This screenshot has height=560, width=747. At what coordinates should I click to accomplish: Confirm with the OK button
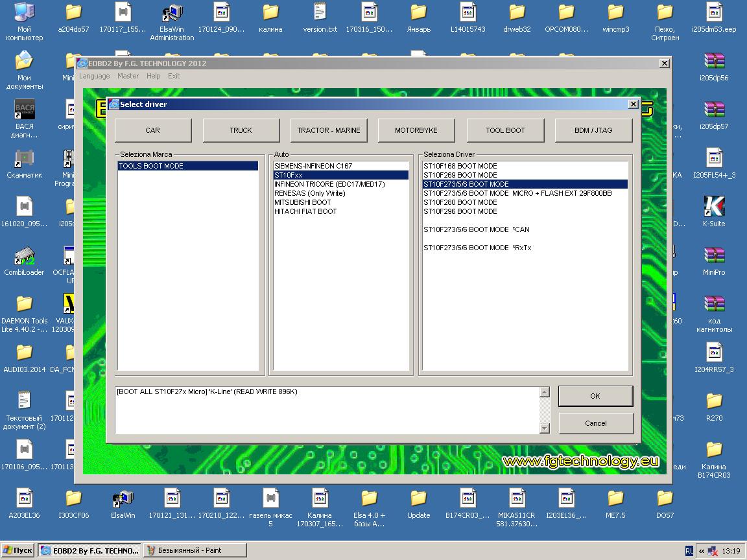595,396
